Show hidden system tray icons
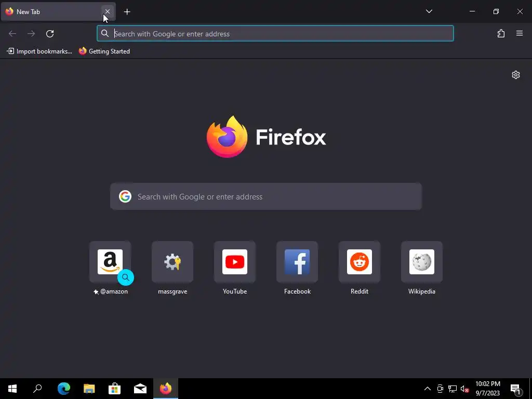 (428, 389)
